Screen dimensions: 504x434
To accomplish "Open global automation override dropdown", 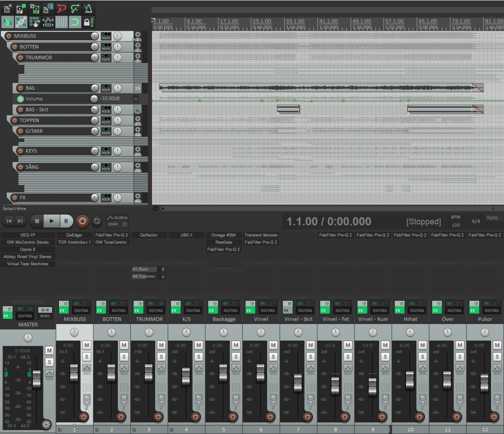I will (125, 224).
